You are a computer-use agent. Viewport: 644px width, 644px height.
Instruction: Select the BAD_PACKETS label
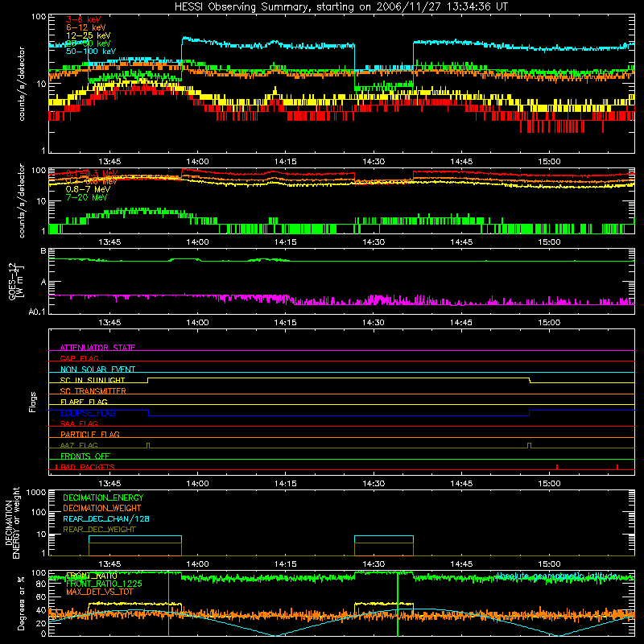point(88,467)
